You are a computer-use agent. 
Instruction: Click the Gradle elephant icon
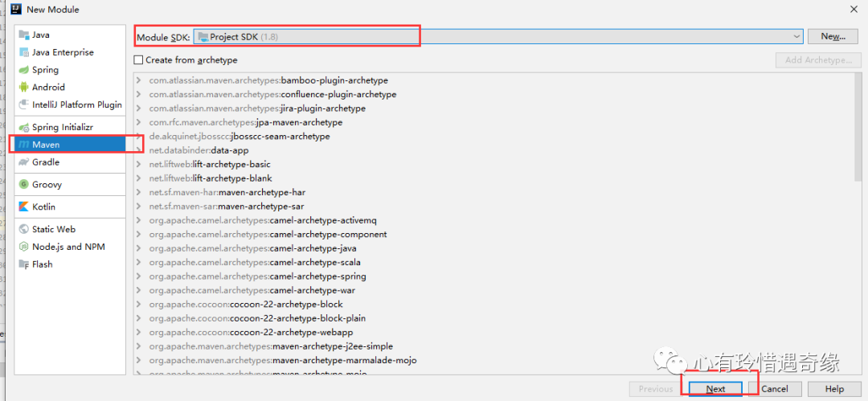click(x=24, y=162)
